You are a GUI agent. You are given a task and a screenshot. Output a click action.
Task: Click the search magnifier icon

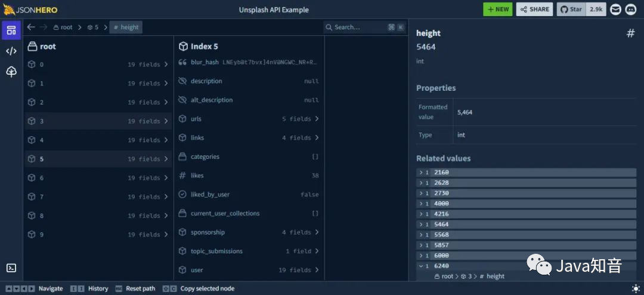pyautogui.click(x=329, y=27)
